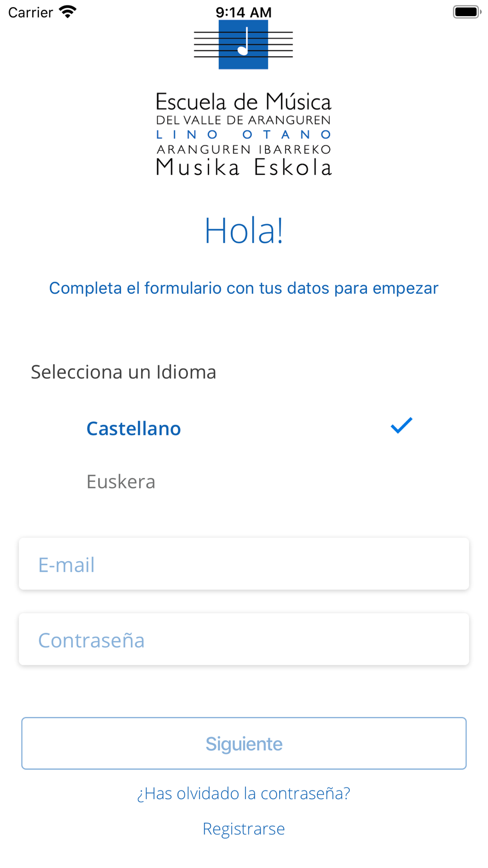488x868 pixels.
Task: Tap the music note logo icon
Action: (x=243, y=45)
